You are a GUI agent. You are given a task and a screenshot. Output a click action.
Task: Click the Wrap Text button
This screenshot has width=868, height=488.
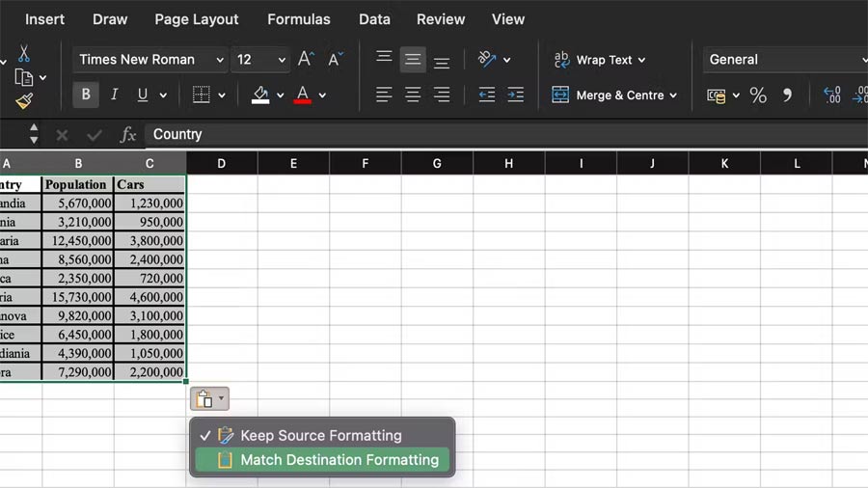point(592,60)
